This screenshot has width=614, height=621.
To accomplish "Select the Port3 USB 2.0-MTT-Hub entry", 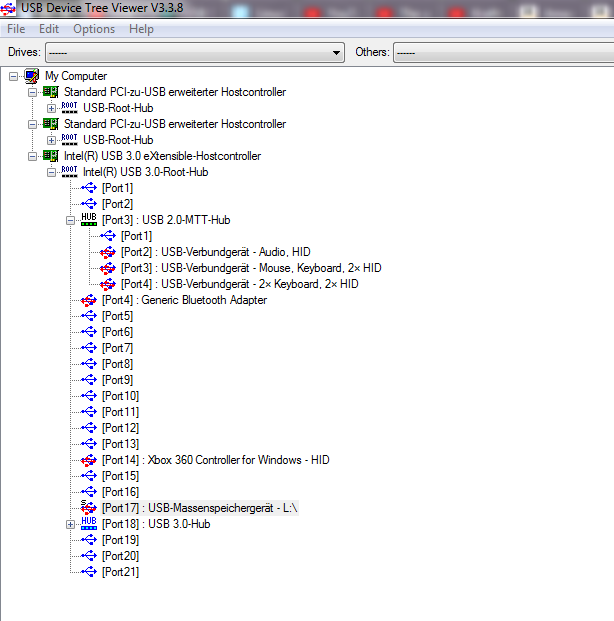I will pos(166,220).
